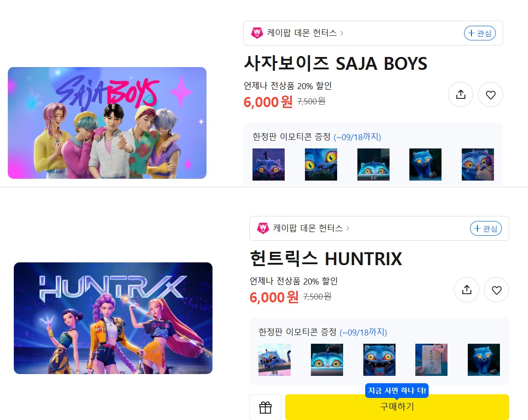Click share icon for HUNTRIX
The height and width of the screenshot is (420, 528).
click(466, 290)
